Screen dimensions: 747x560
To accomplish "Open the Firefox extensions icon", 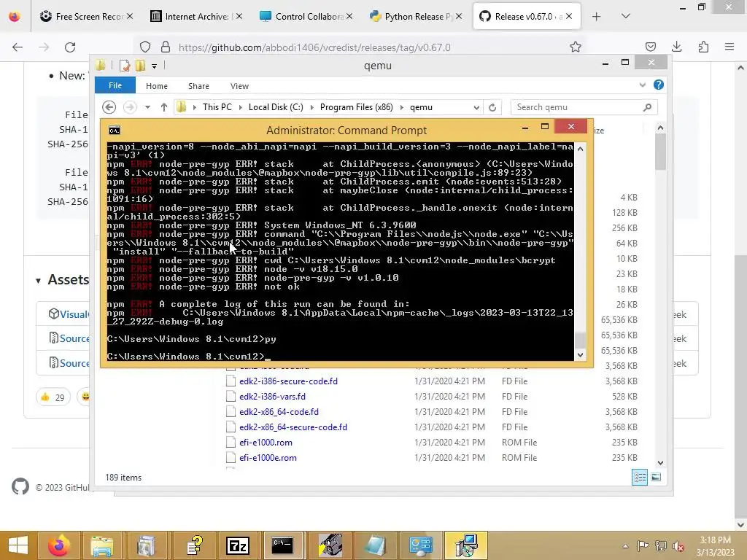I will click(703, 47).
